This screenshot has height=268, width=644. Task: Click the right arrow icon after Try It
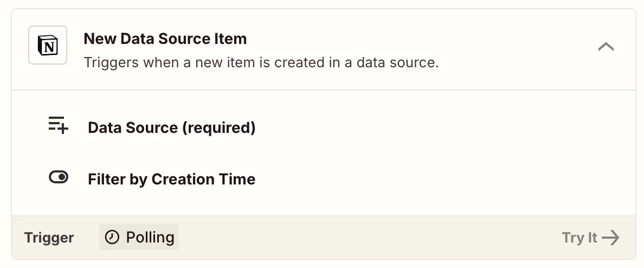tap(611, 238)
